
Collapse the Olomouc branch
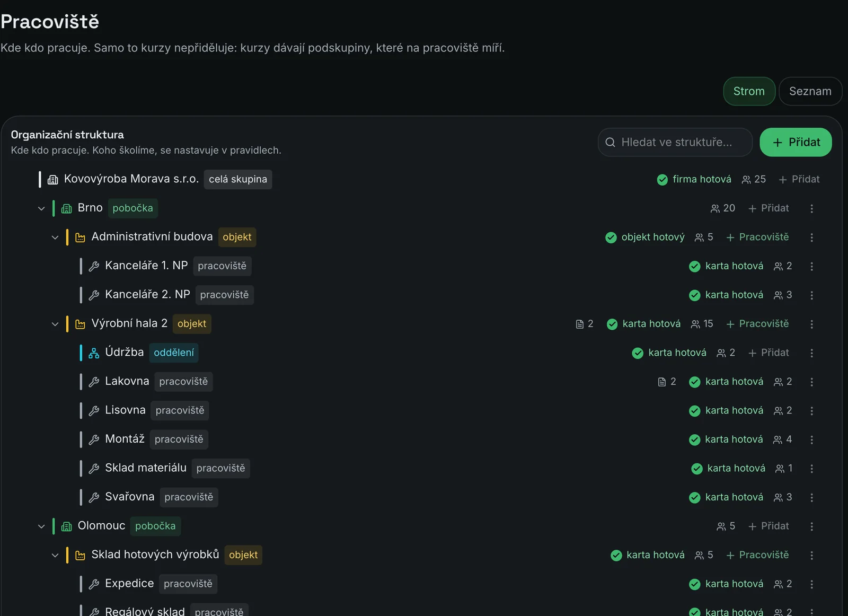pos(41,526)
